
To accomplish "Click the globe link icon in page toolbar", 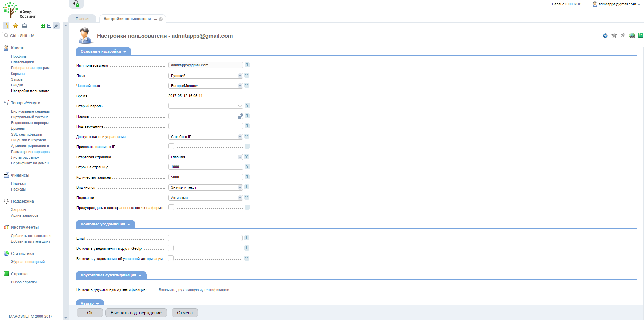I will 632,35.
